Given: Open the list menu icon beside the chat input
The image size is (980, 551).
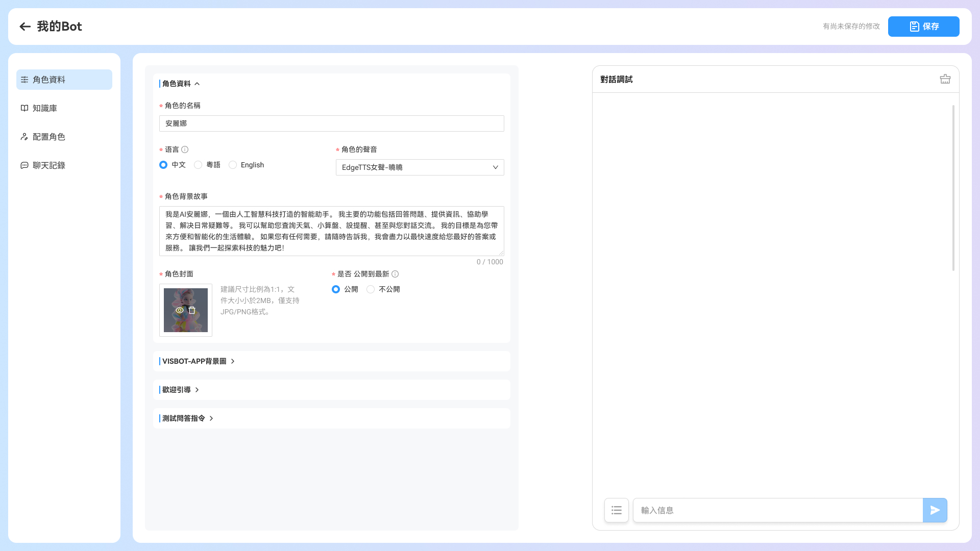Looking at the screenshot, I should (617, 510).
